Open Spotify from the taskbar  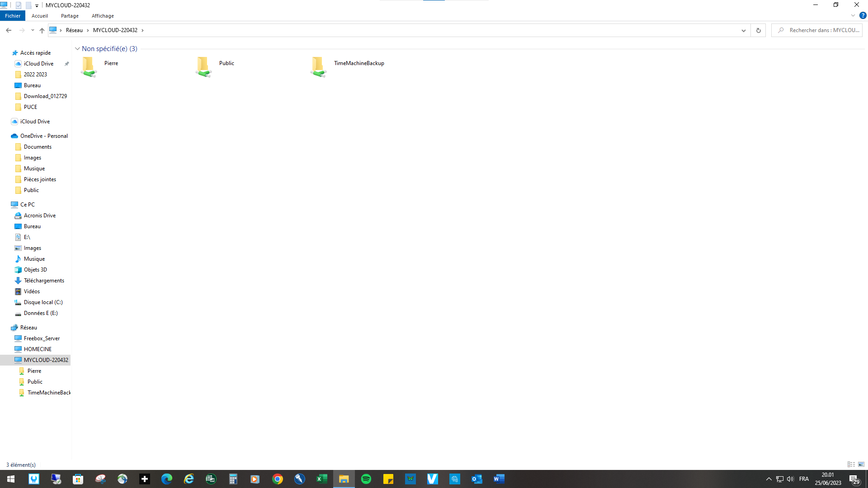(366, 479)
